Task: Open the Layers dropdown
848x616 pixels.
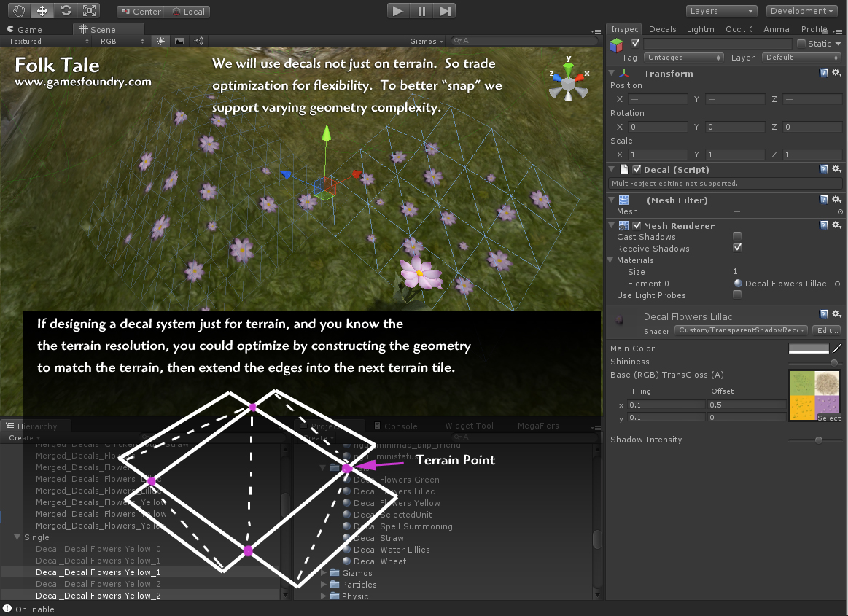Action: click(721, 11)
